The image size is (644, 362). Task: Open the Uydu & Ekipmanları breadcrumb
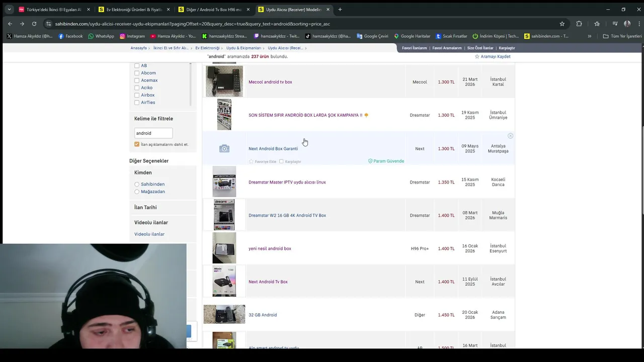click(244, 48)
